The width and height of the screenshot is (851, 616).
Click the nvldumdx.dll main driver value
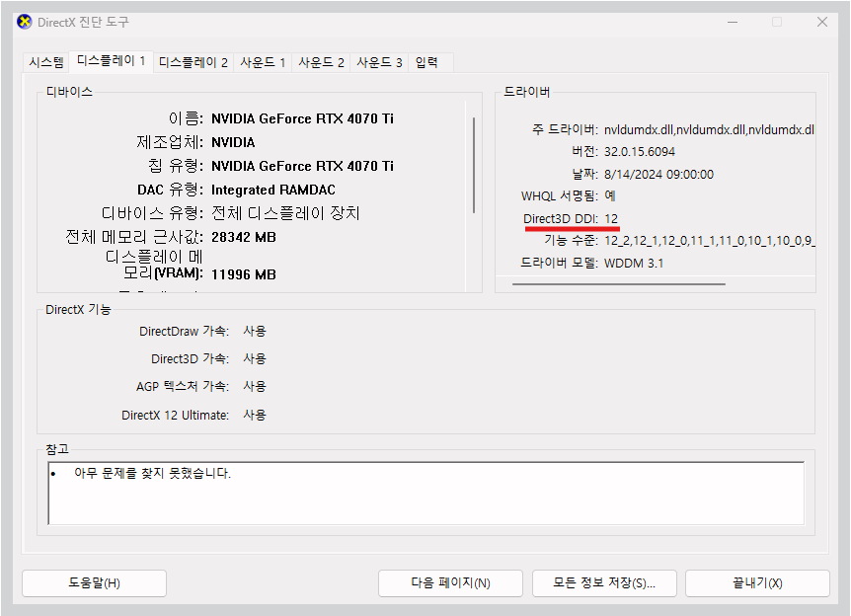709,129
